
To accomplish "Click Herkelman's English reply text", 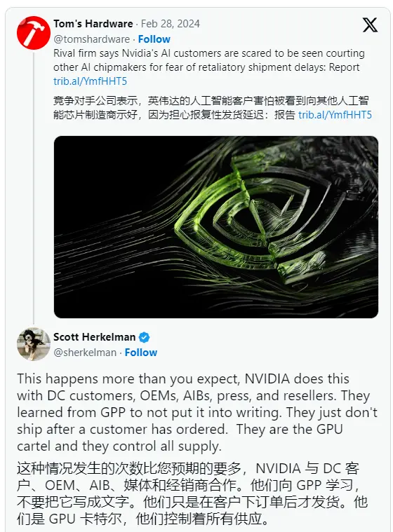I will 197,412.
